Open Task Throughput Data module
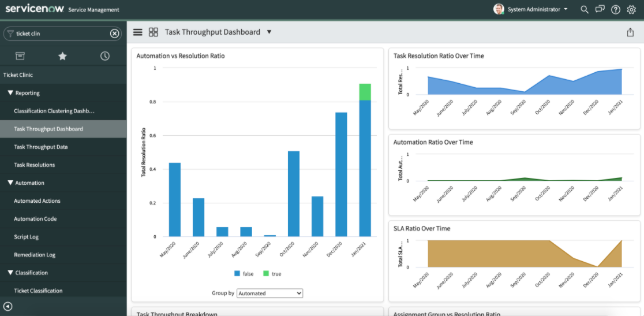Image resolution: width=644 pixels, height=316 pixels. (40, 147)
